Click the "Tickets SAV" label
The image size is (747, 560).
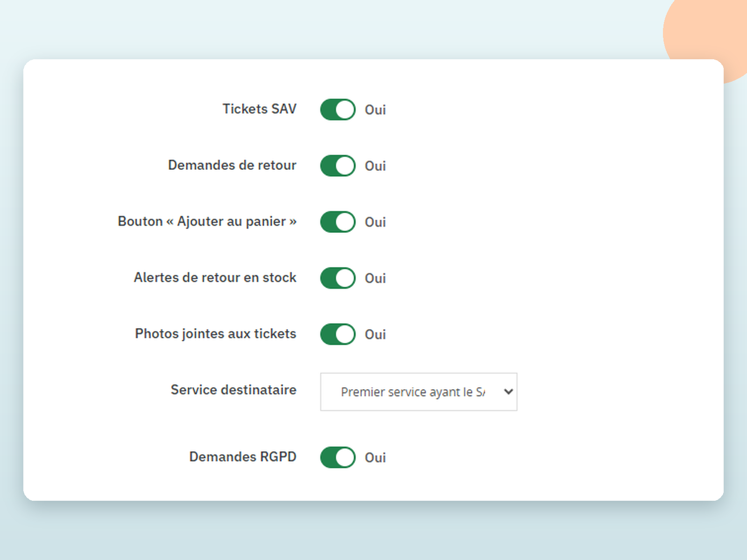click(x=259, y=109)
